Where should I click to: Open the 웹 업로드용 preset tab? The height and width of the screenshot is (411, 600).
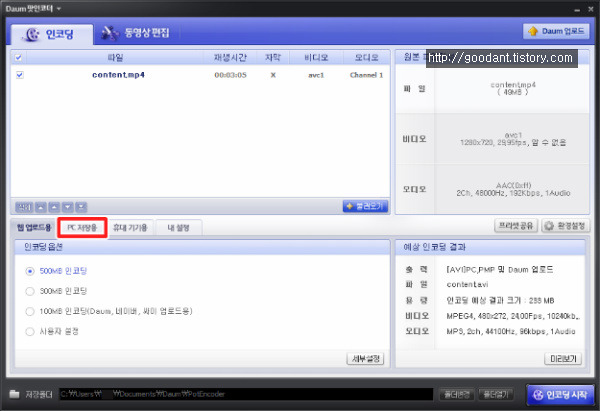34,228
